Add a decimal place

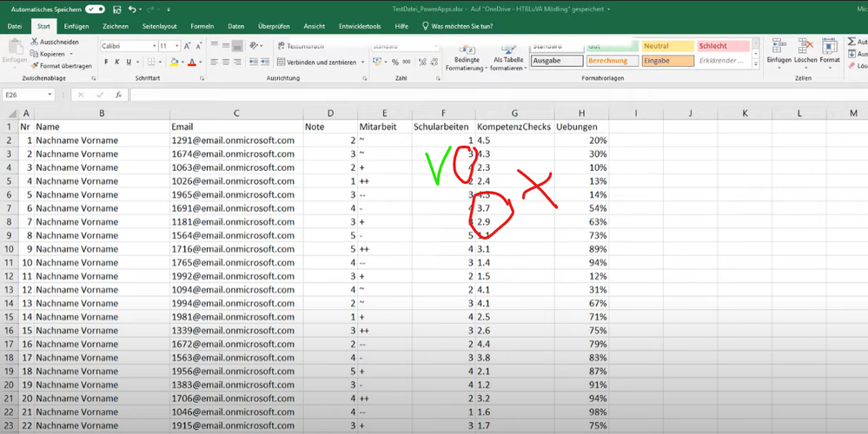coord(422,62)
